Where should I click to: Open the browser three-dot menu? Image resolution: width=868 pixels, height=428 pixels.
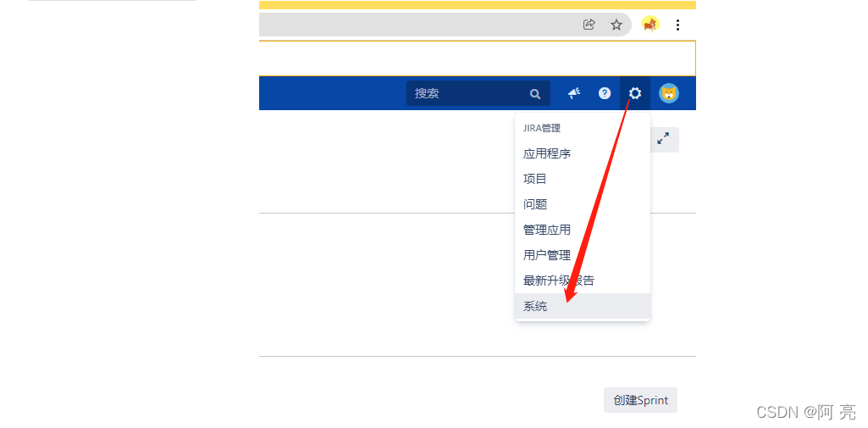click(x=677, y=25)
